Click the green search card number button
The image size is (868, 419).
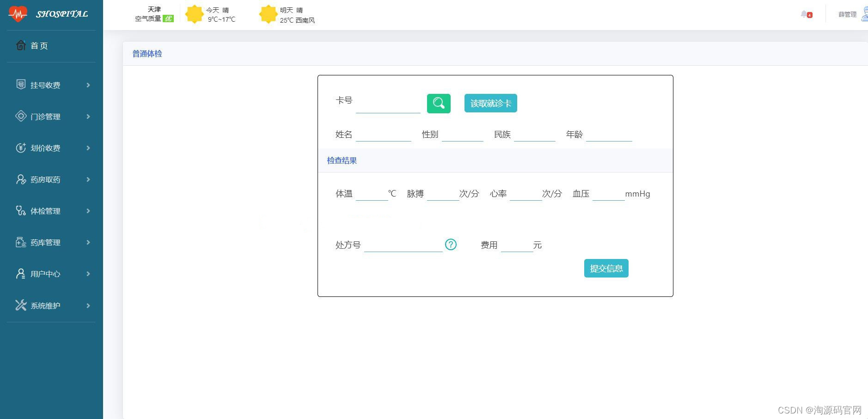click(439, 103)
